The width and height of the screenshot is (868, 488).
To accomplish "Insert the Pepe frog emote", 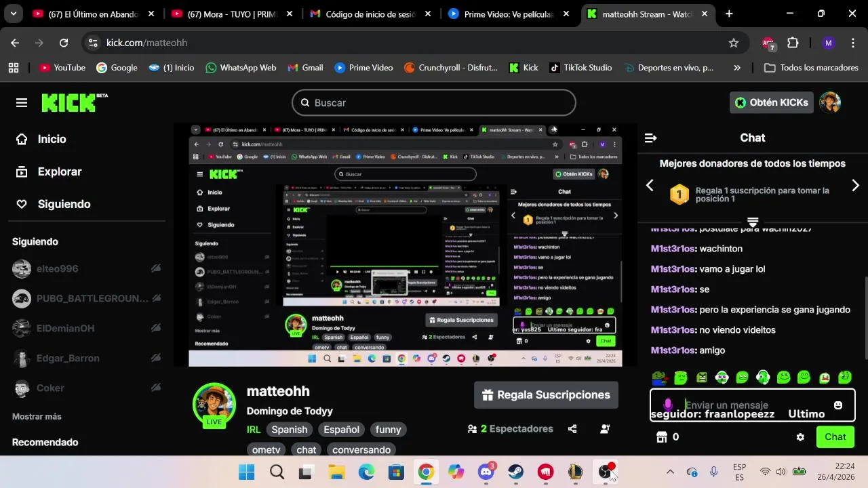I will (x=659, y=377).
